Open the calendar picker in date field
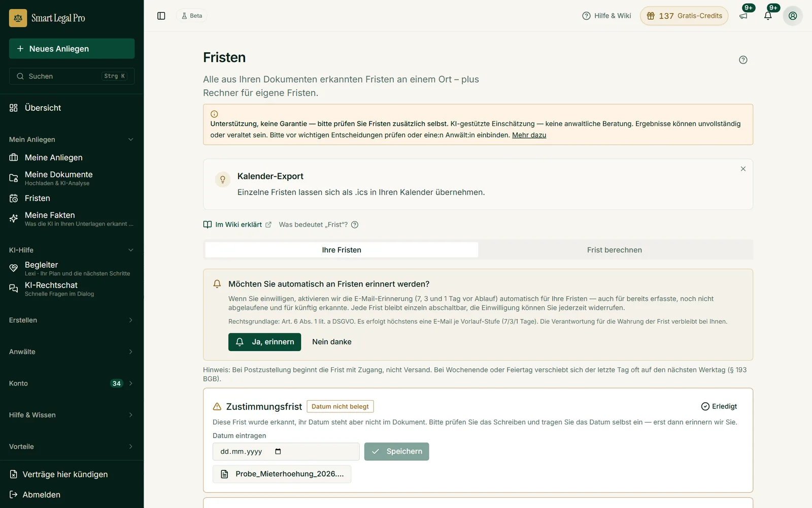812x508 pixels. point(278,452)
